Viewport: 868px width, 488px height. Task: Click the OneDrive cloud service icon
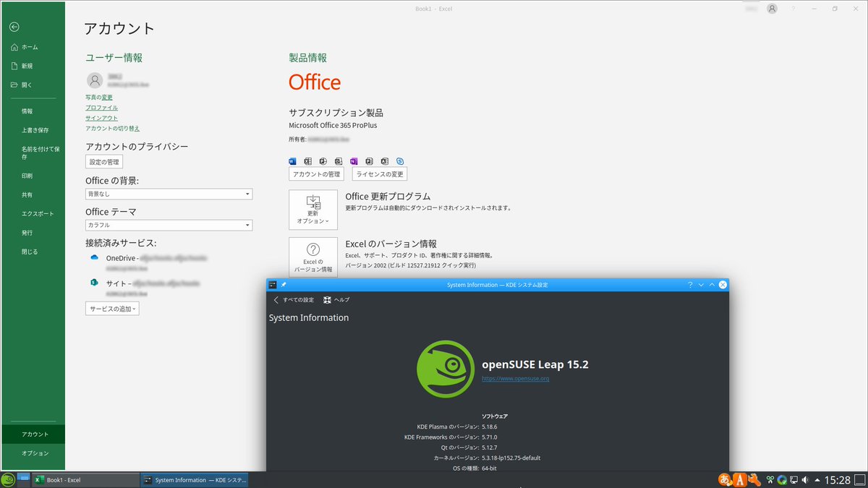click(x=94, y=257)
